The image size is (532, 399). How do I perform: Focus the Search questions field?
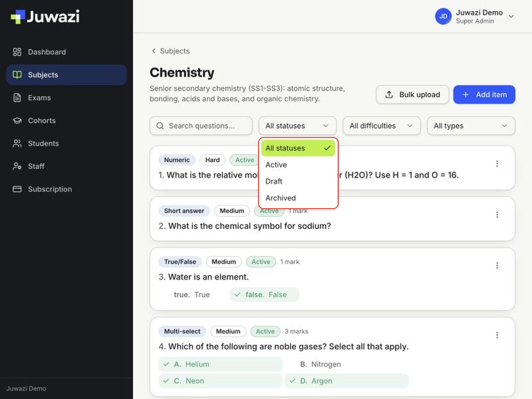click(x=201, y=126)
